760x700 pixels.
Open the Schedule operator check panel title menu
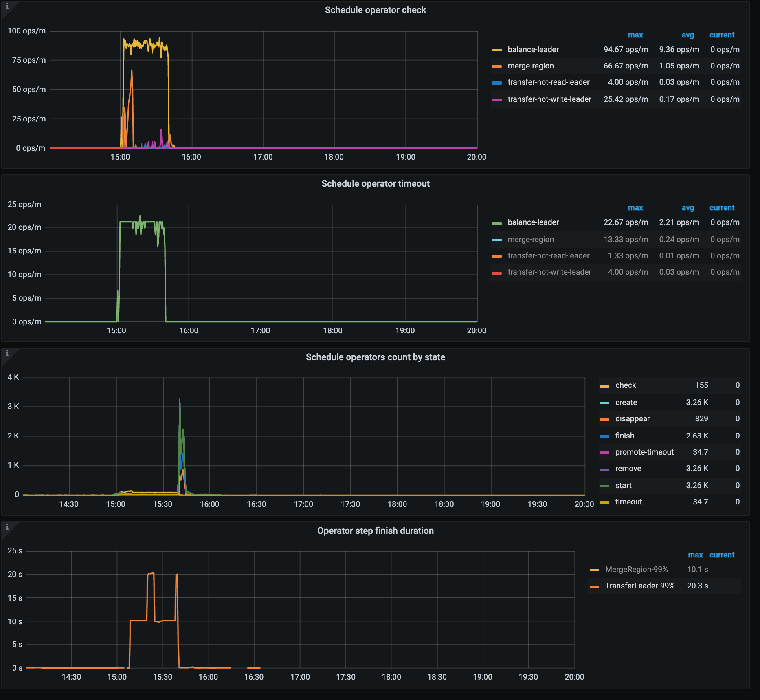pos(375,10)
